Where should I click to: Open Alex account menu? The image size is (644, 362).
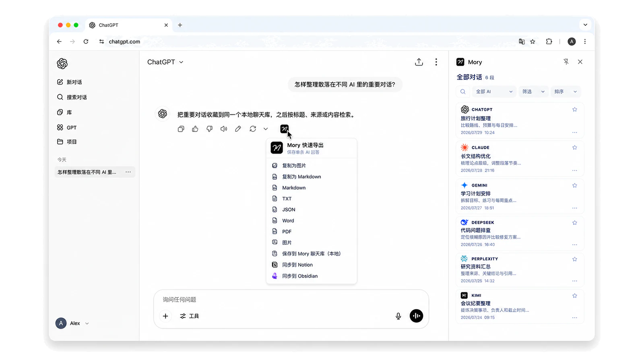coord(72,323)
